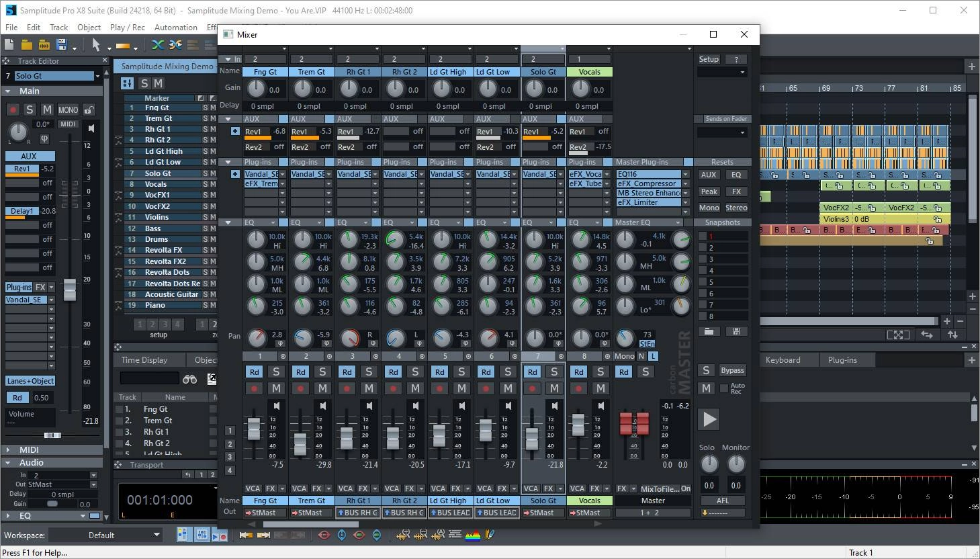980x559 pixels.
Task: Click zoom-in waveform icon in bottom toolbar
Action: pos(404,535)
